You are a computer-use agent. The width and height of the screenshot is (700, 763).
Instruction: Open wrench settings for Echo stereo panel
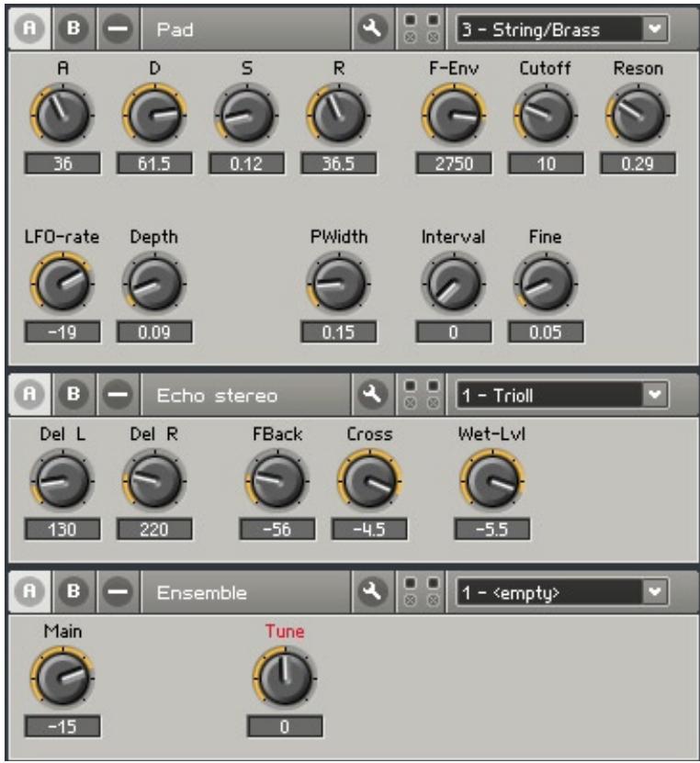(372, 394)
